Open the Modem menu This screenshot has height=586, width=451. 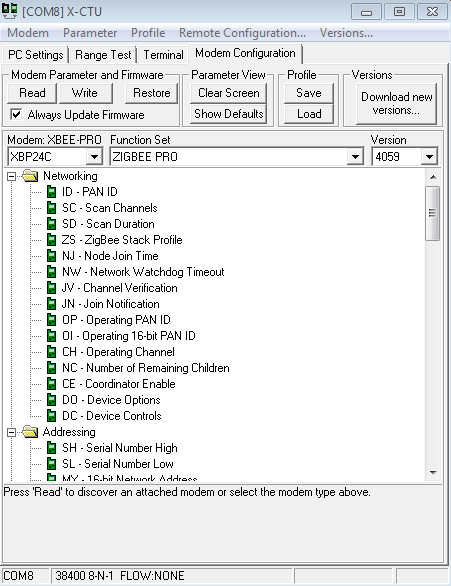click(x=28, y=33)
